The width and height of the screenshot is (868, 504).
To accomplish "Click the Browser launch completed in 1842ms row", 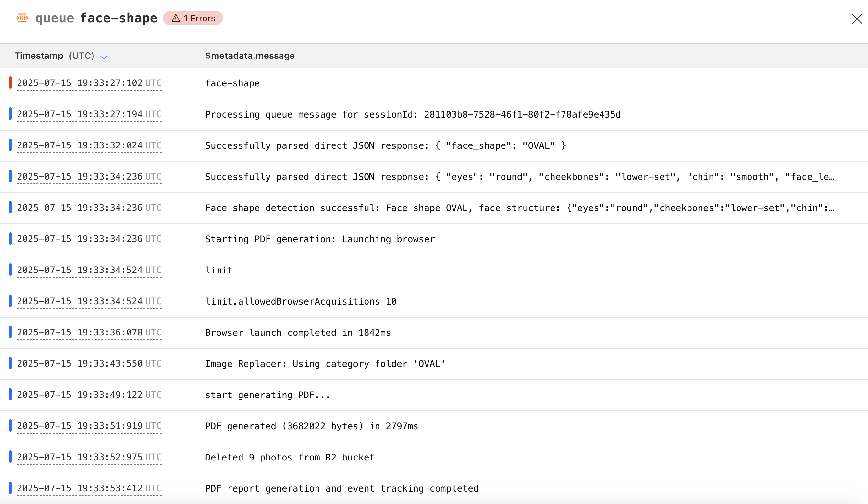I will click(x=298, y=333).
